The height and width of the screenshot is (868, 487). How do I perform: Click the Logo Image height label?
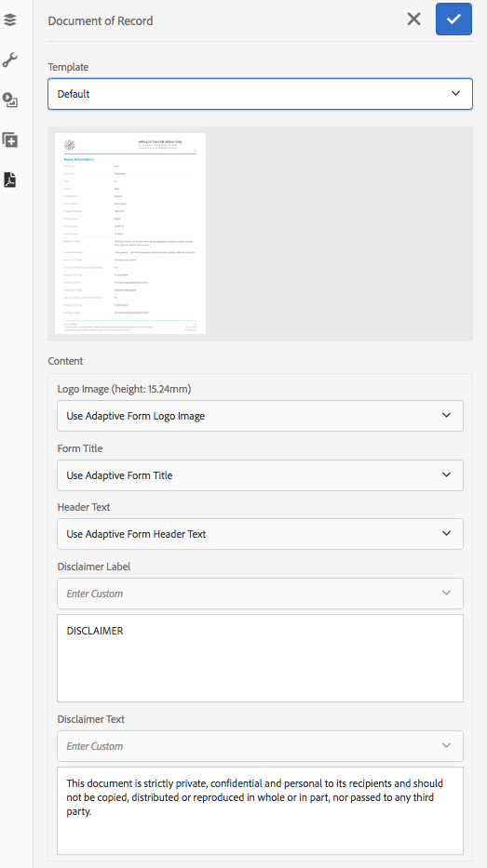(x=124, y=389)
